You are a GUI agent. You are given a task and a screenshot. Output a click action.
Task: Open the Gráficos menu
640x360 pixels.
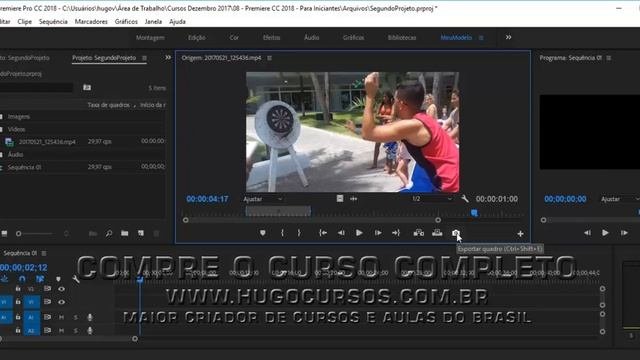click(x=126, y=22)
